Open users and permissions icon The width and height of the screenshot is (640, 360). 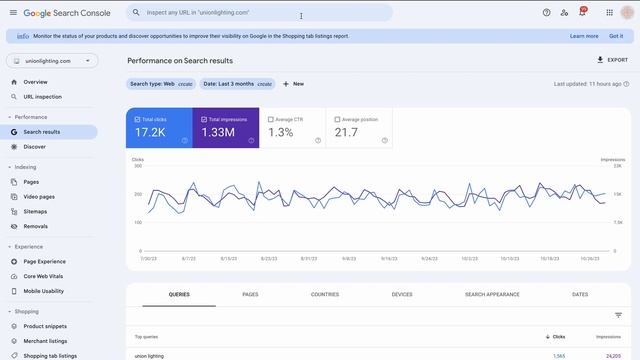(x=564, y=13)
